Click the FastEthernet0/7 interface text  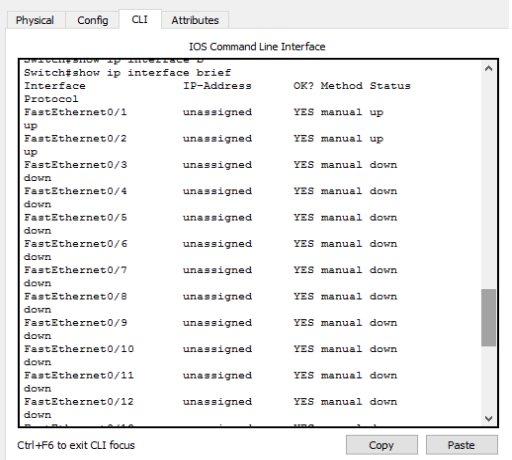point(75,270)
